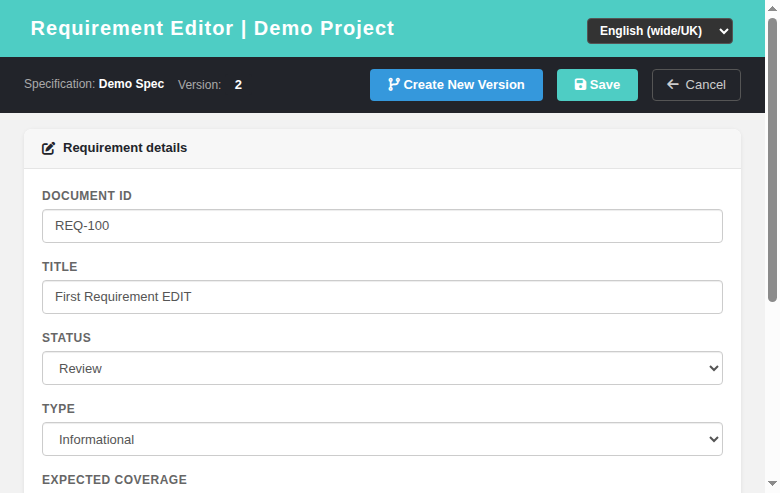The height and width of the screenshot is (493, 780).
Task: Click the scrollbar up arrow
Action: (x=772, y=8)
